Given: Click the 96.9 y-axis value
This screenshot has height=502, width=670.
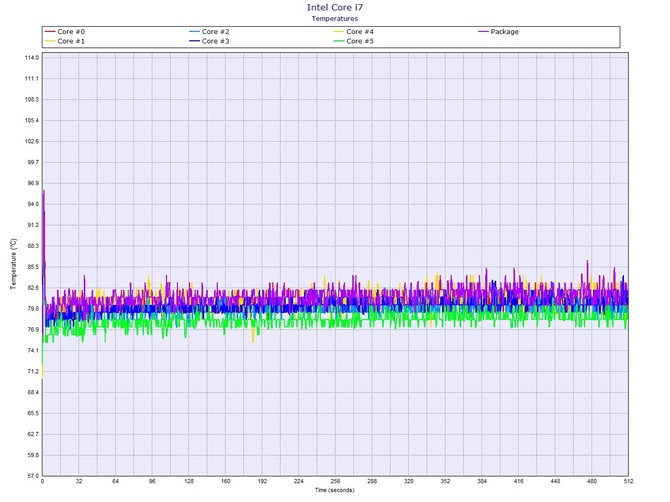Looking at the screenshot, I should [32, 183].
